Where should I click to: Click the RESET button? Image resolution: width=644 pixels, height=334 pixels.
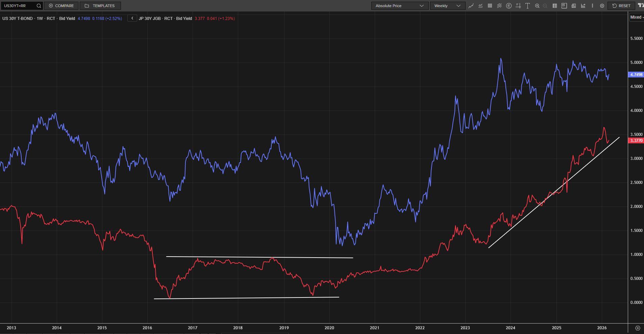click(x=621, y=6)
